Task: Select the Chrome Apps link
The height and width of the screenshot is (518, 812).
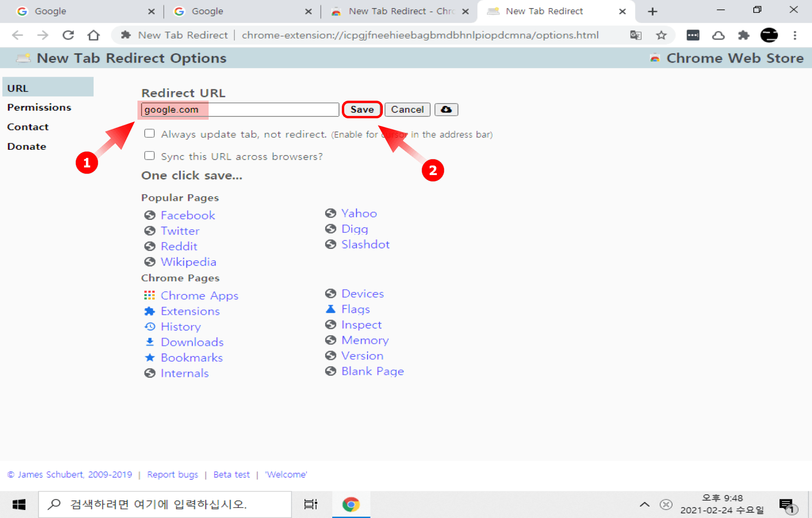Action: pyautogui.click(x=199, y=296)
